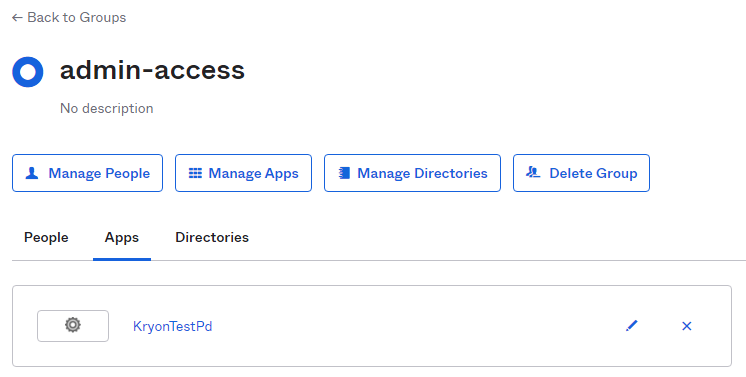746x377 pixels.
Task: Open Manage Directories
Action: (x=412, y=173)
